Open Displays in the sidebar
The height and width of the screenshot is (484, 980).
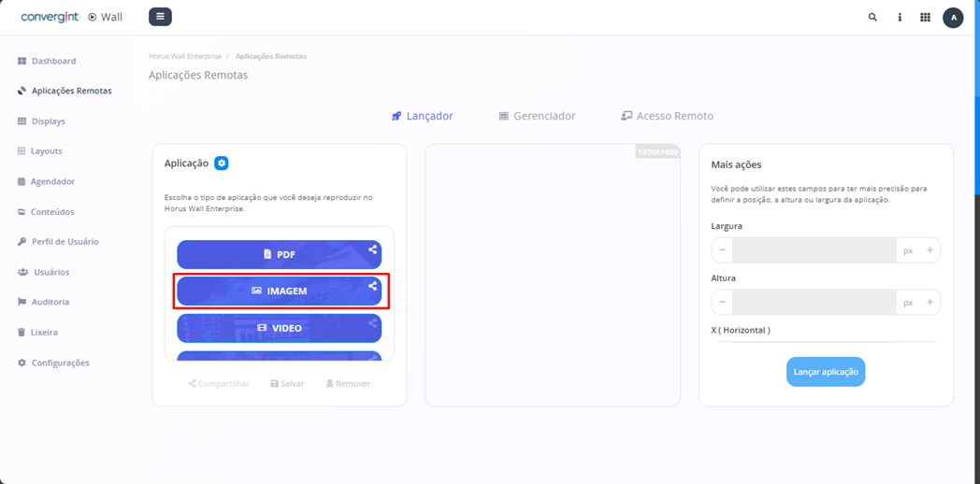(x=48, y=121)
